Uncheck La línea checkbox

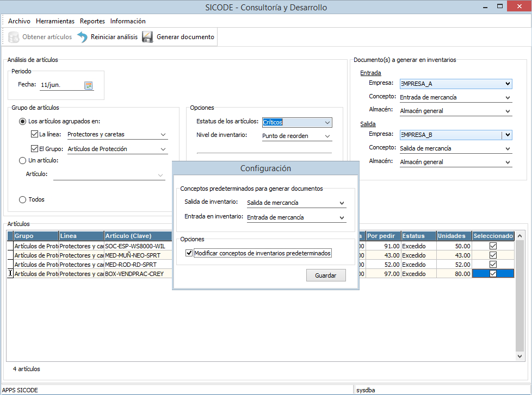click(34, 135)
